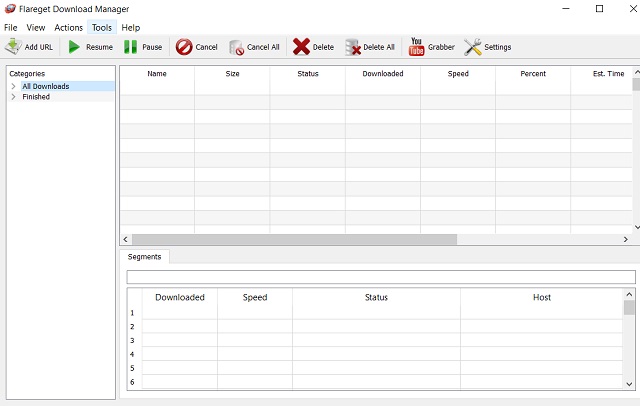Click segments table scroll down arrow
Viewport: 640px width, 406px height.
[x=629, y=384]
